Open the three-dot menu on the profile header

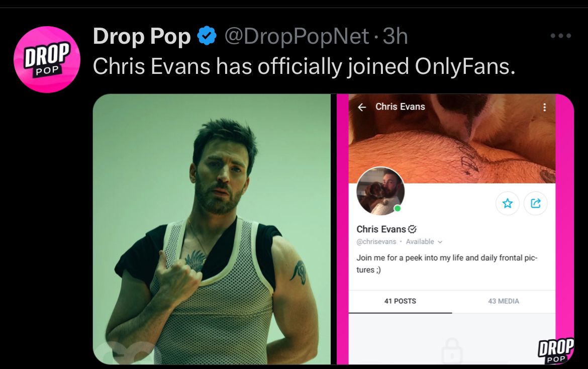coord(545,107)
